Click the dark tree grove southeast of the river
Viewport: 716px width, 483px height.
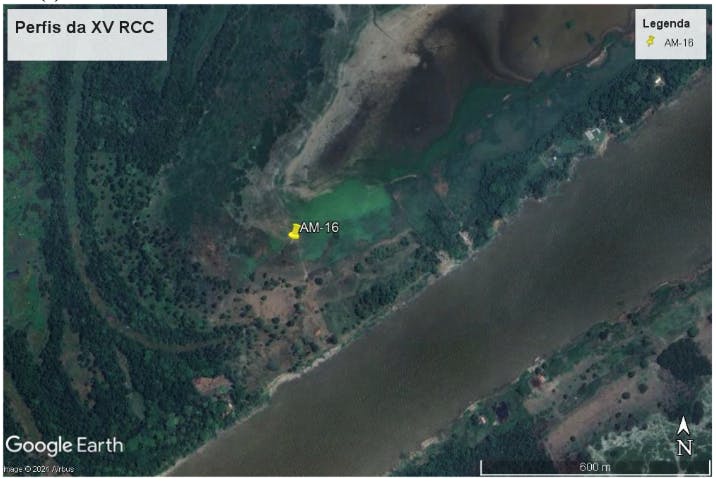[685, 359]
